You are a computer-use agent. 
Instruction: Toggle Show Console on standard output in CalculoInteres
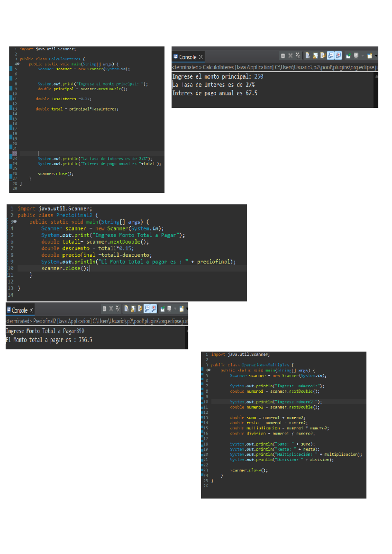click(x=331, y=56)
